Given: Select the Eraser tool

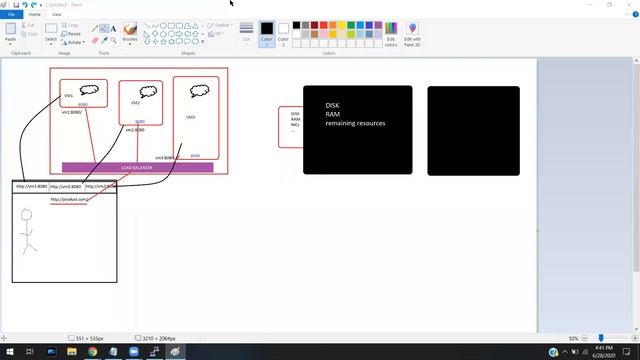Looking at the screenshot, I should pyautogui.click(x=95, y=40).
